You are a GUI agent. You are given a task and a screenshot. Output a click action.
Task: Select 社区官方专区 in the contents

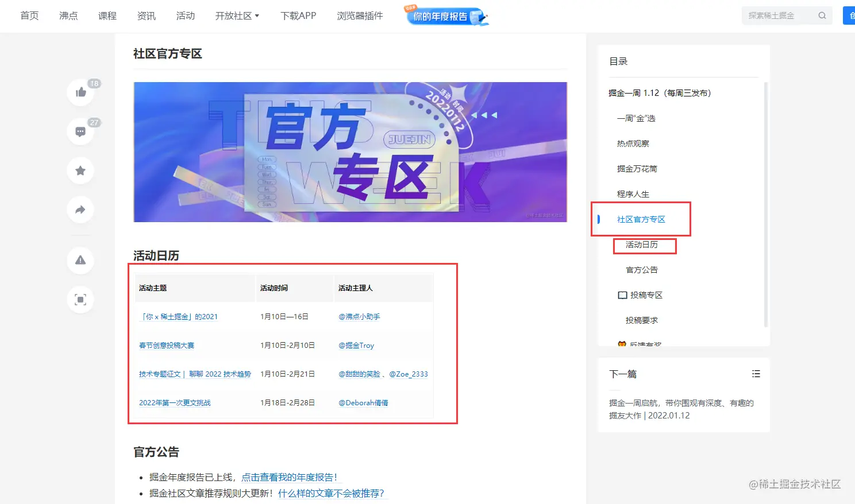click(x=641, y=219)
